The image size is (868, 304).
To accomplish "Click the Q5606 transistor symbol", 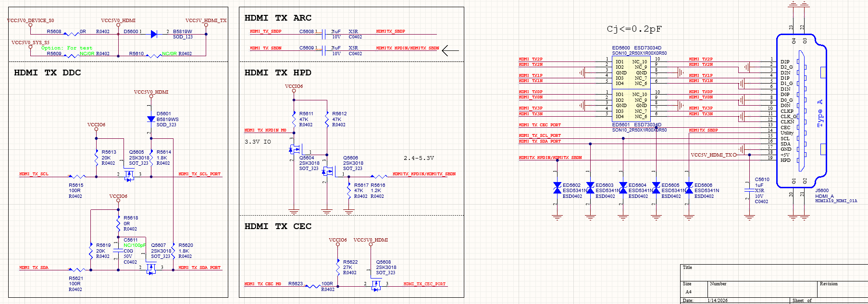I will (x=327, y=171).
